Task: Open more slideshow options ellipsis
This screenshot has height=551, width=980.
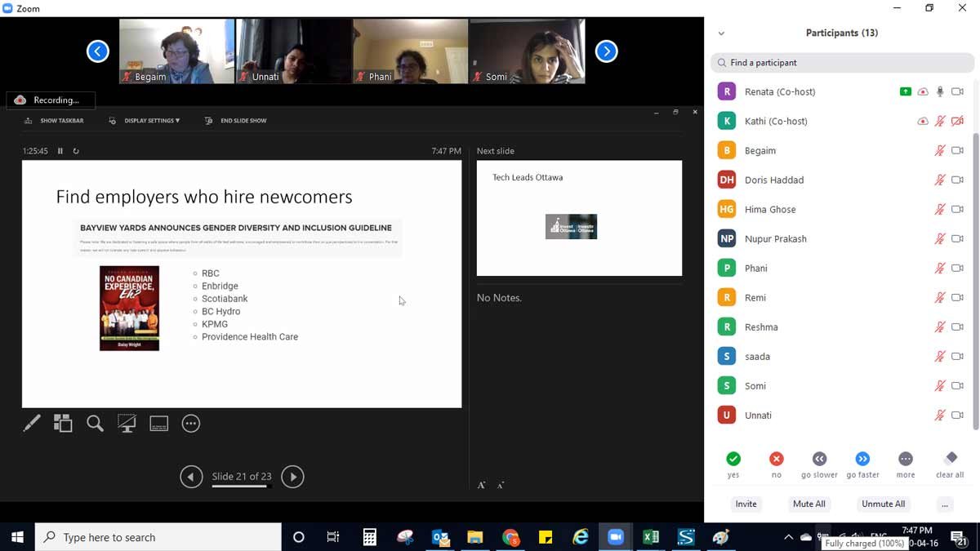Action: click(x=191, y=424)
